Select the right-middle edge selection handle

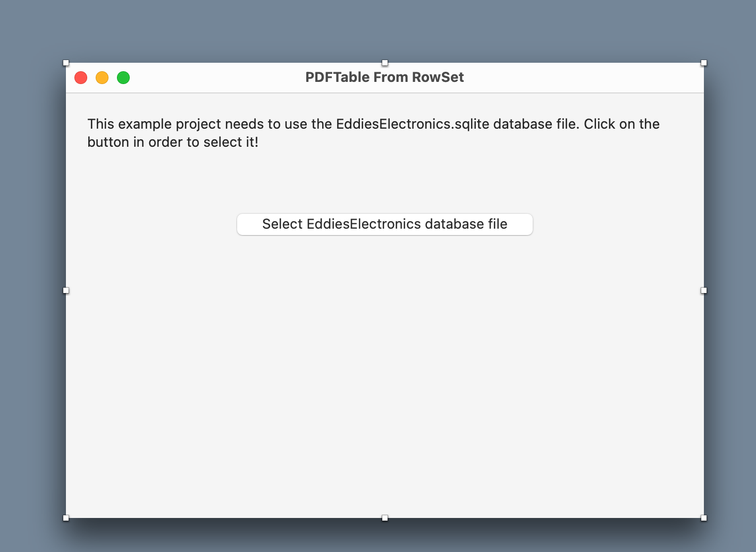pos(704,290)
